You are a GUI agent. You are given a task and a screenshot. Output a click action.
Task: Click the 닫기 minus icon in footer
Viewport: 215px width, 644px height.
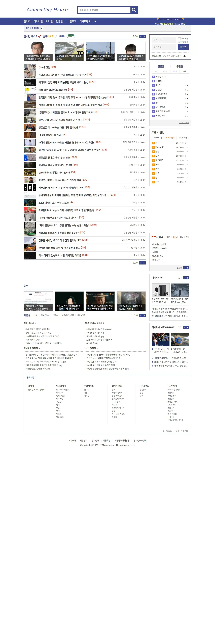(x=176, y=431)
